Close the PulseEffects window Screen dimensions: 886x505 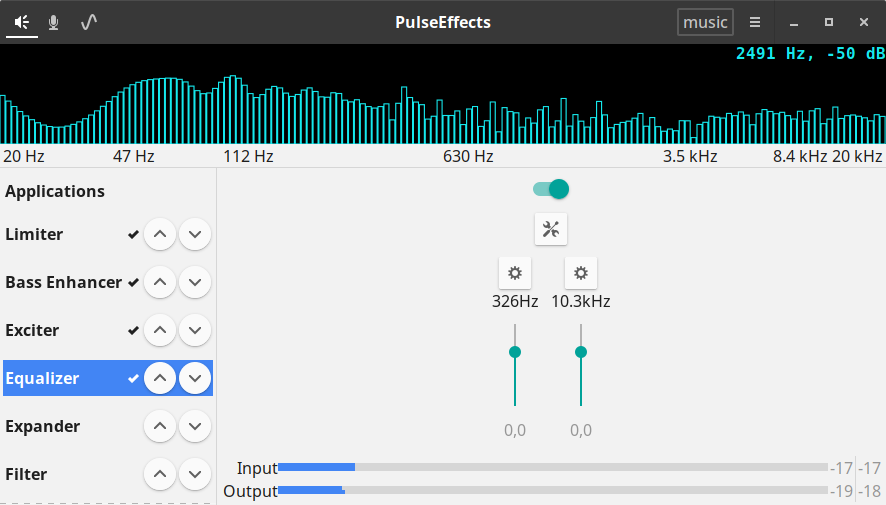tap(863, 23)
